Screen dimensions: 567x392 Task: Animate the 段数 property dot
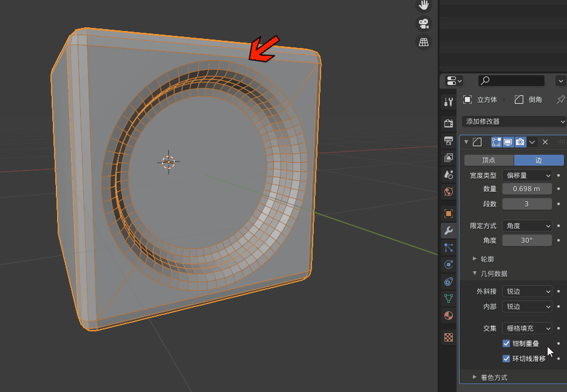pyautogui.click(x=559, y=204)
